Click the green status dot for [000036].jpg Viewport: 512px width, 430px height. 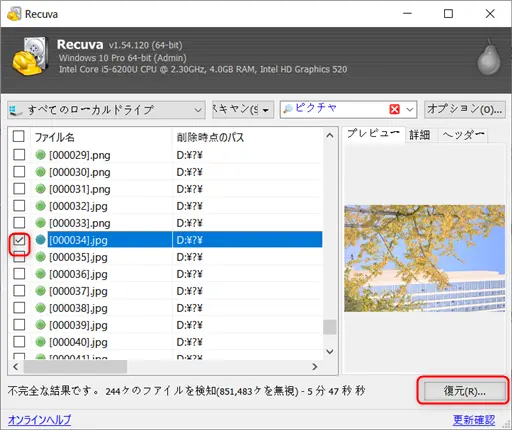(x=40, y=274)
